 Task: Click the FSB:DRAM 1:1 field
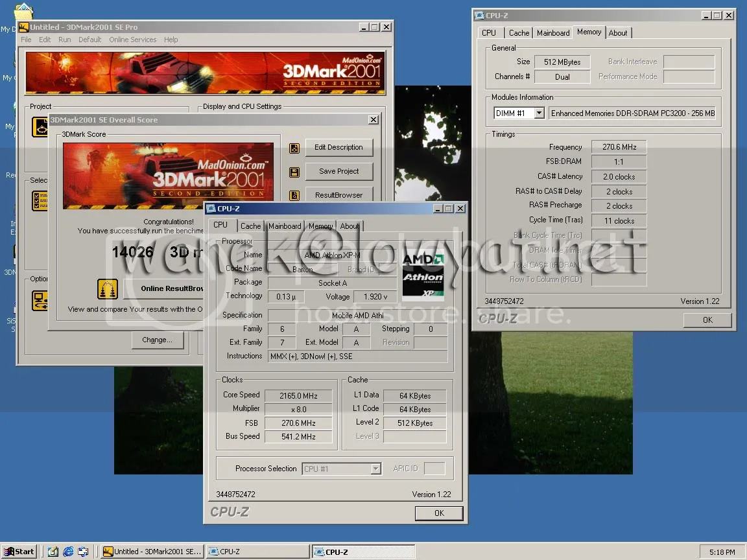point(619,162)
